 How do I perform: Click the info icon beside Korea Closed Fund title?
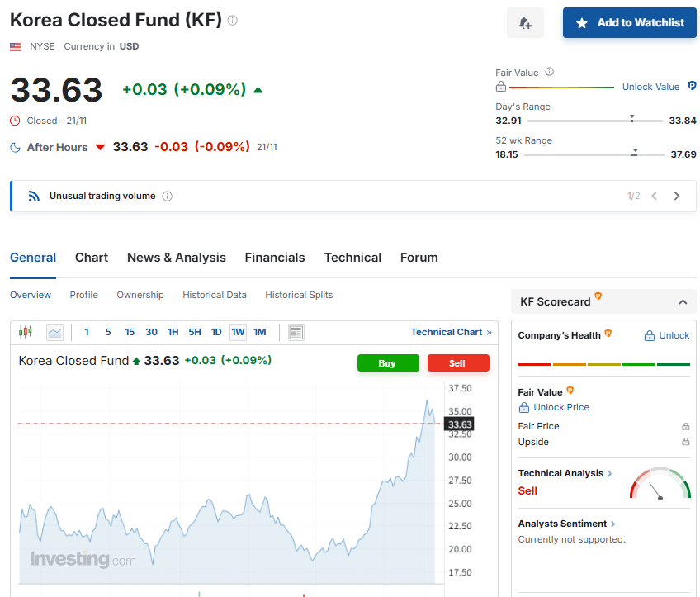[x=232, y=20]
